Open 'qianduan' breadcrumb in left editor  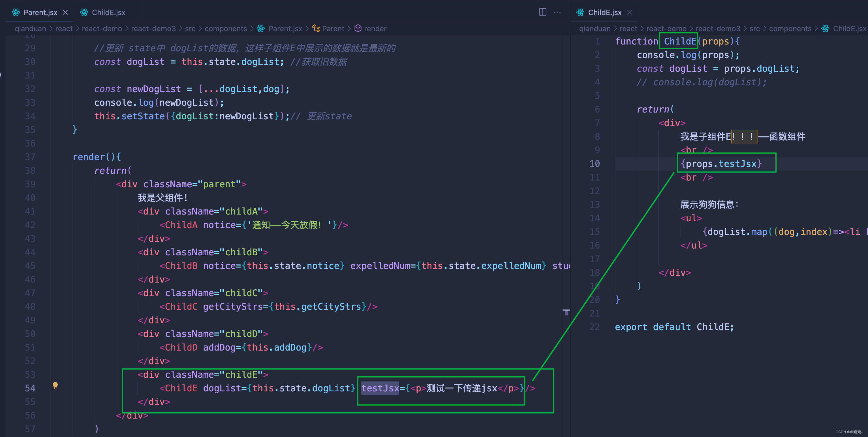30,29
